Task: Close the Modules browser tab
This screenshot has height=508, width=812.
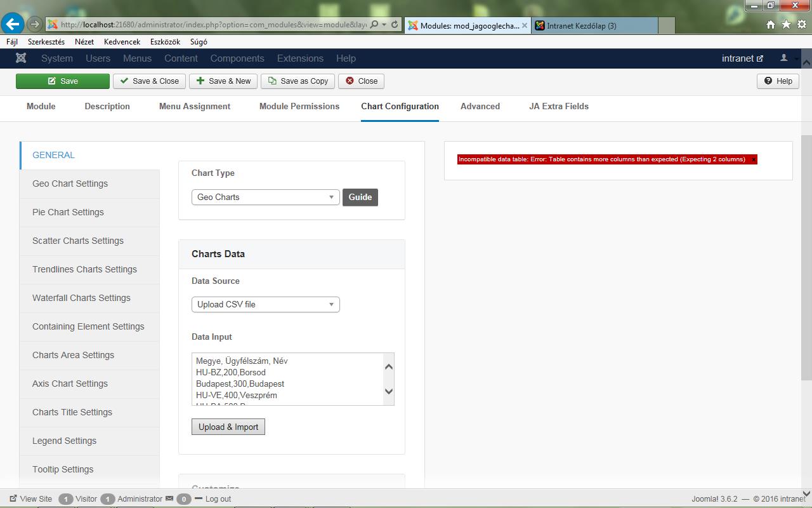Action: pyautogui.click(x=525, y=25)
